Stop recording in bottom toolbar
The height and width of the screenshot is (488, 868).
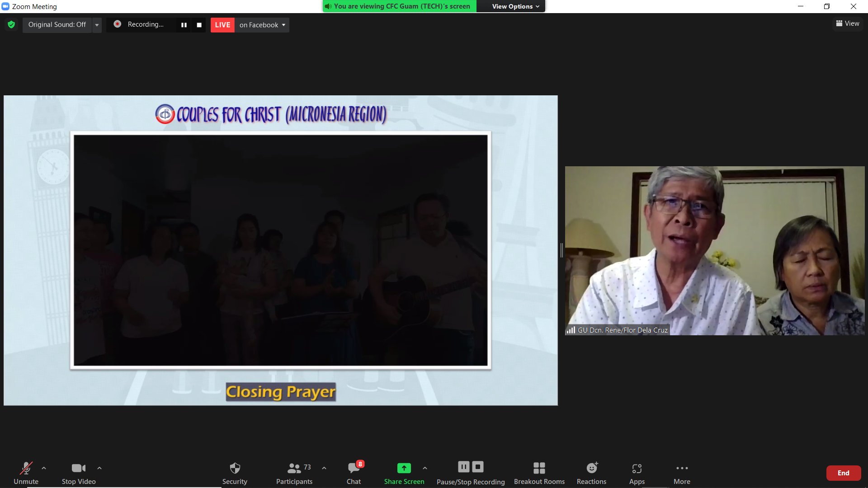(x=478, y=467)
